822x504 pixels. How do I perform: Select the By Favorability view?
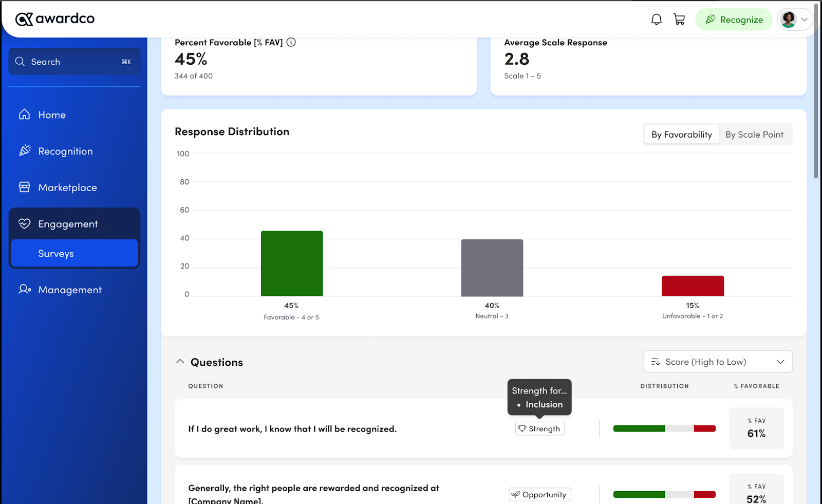(x=682, y=135)
